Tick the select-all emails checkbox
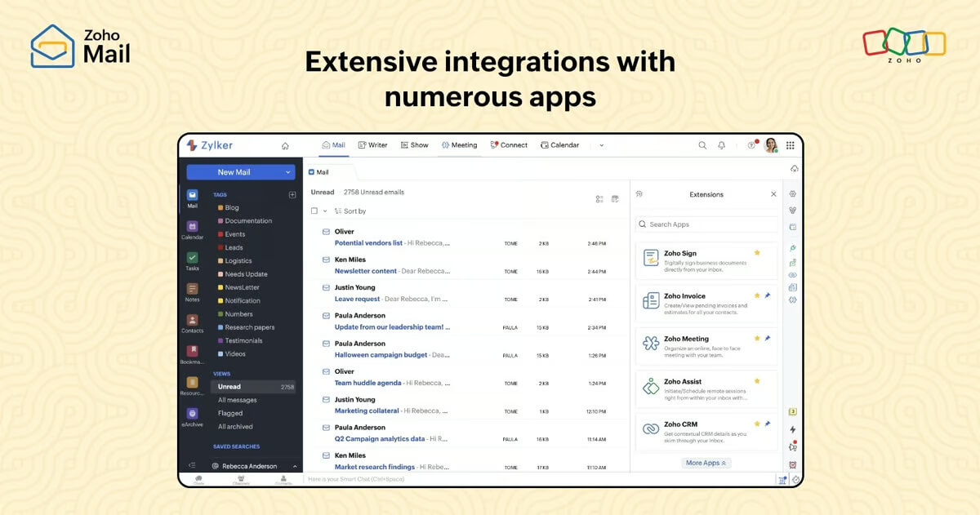980x515 pixels. [x=314, y=211]
